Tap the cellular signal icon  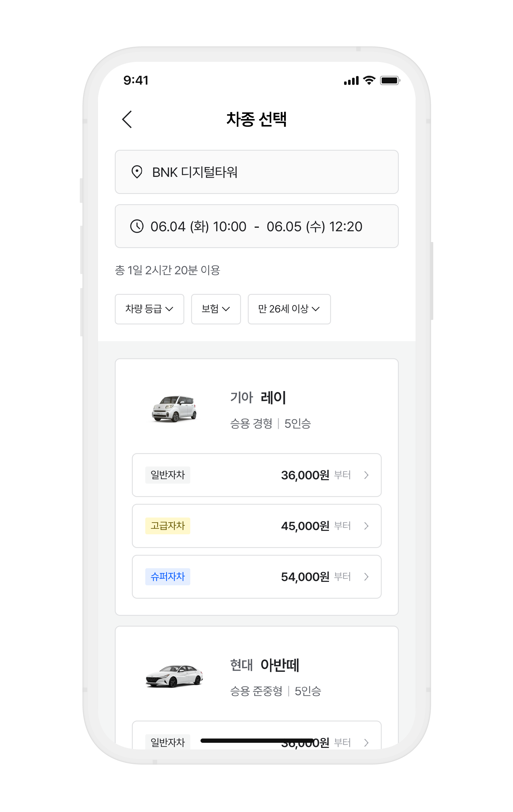click(351, 81)
